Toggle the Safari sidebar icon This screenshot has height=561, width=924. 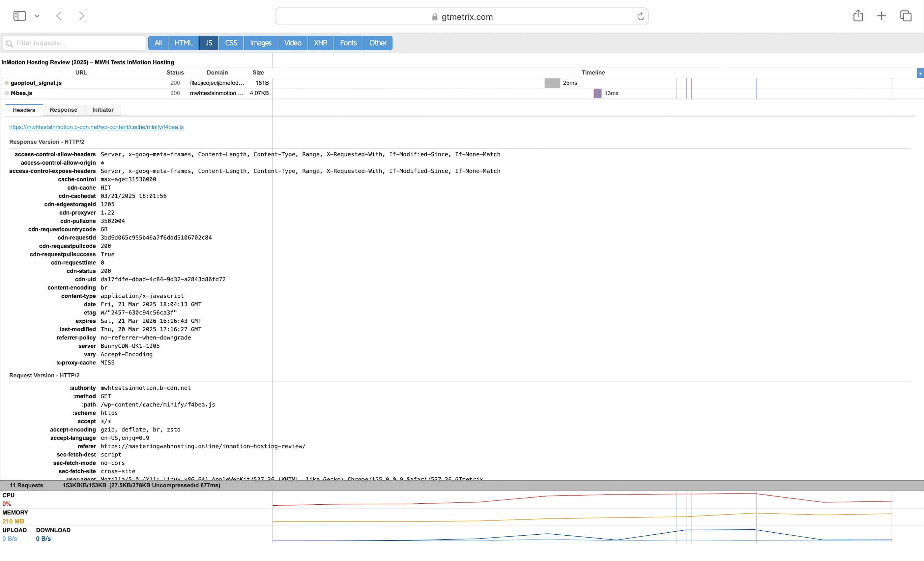(19, 16)
